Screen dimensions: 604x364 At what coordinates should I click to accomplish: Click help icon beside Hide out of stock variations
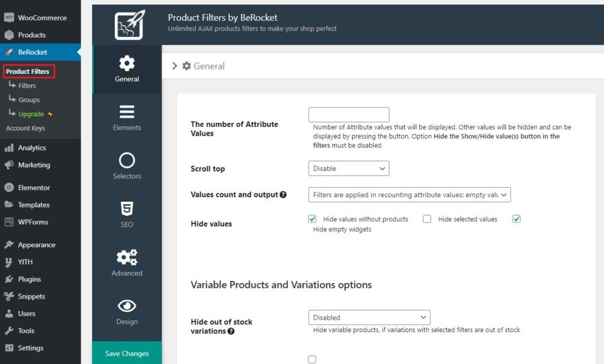pos(231,331)
